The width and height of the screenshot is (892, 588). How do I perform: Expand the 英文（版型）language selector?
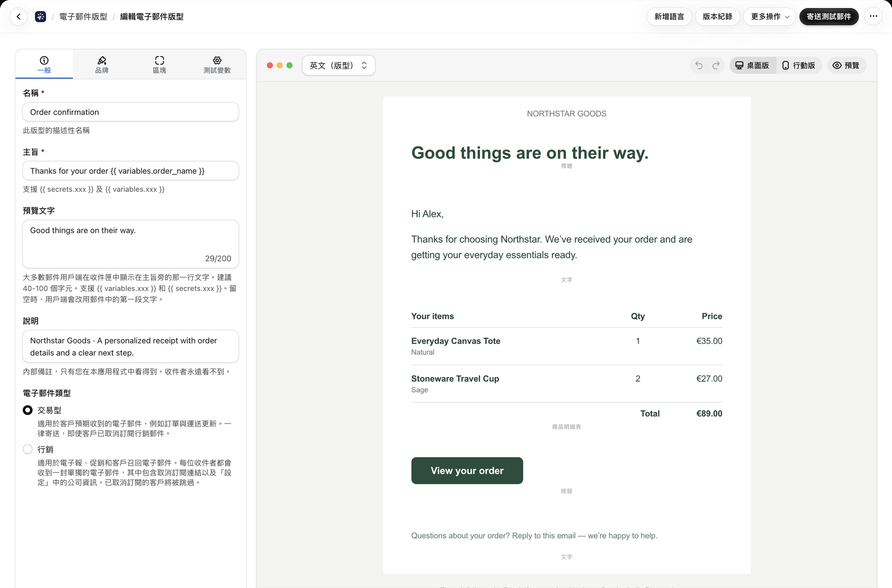pos(338,65)
